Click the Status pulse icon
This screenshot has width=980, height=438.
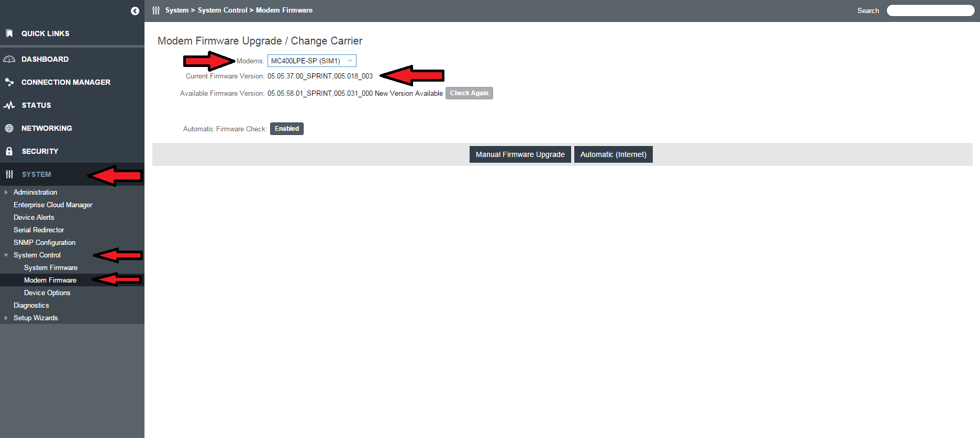[x=9, y=105]
